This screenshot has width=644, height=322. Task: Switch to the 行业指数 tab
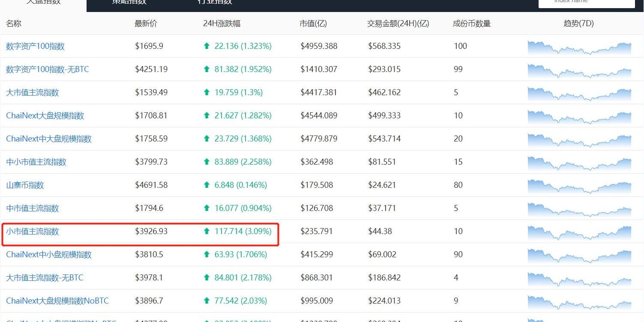(215, 2)
